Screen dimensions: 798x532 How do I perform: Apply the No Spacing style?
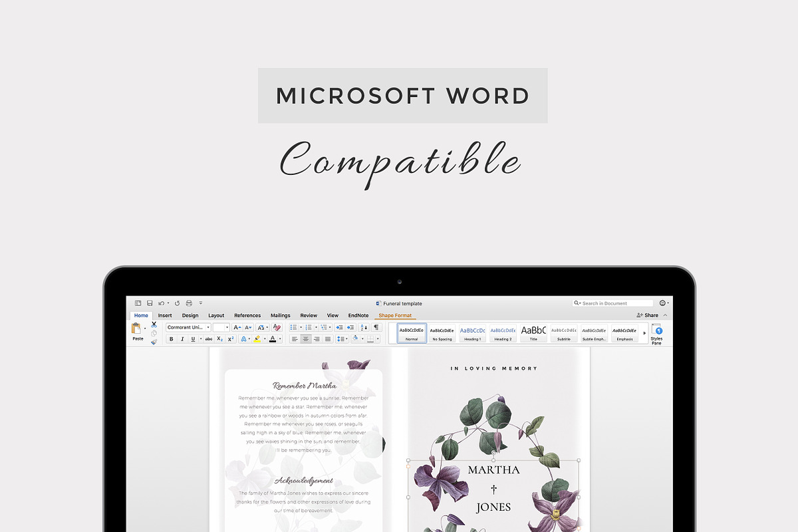click(x=442, y=333)
